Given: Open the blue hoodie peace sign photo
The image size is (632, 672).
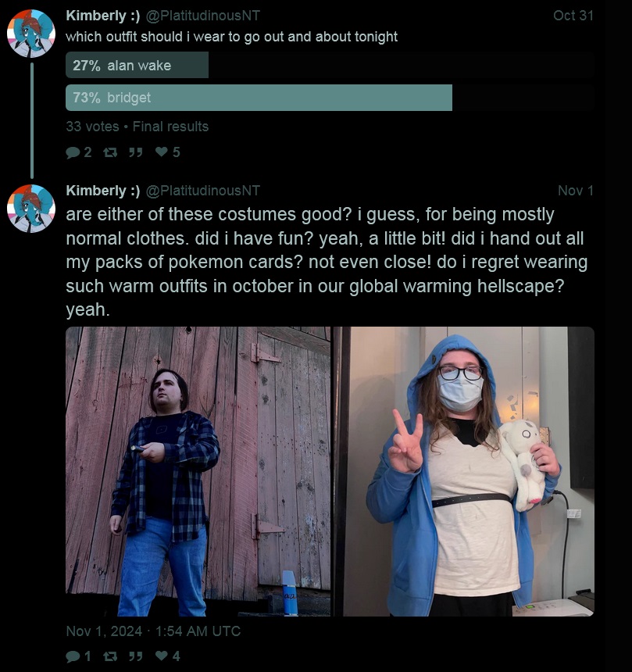Looking at the screenshot, I should coord(464,471).
